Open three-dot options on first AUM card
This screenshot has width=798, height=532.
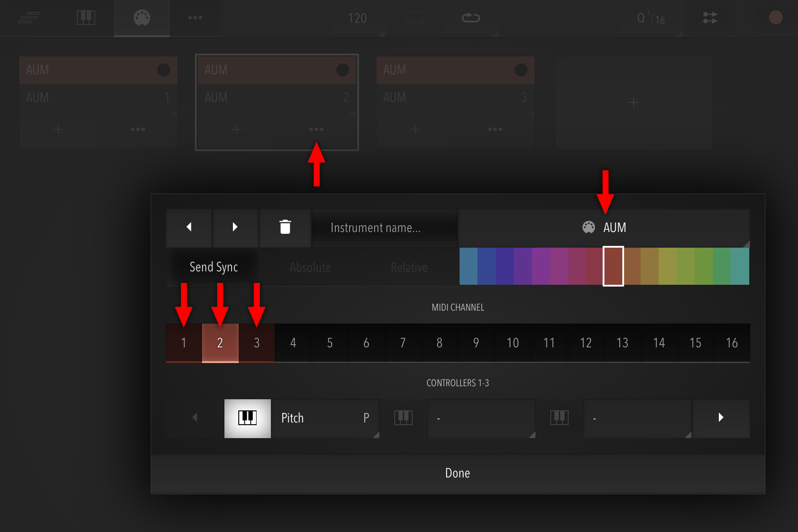coord(138,130)
